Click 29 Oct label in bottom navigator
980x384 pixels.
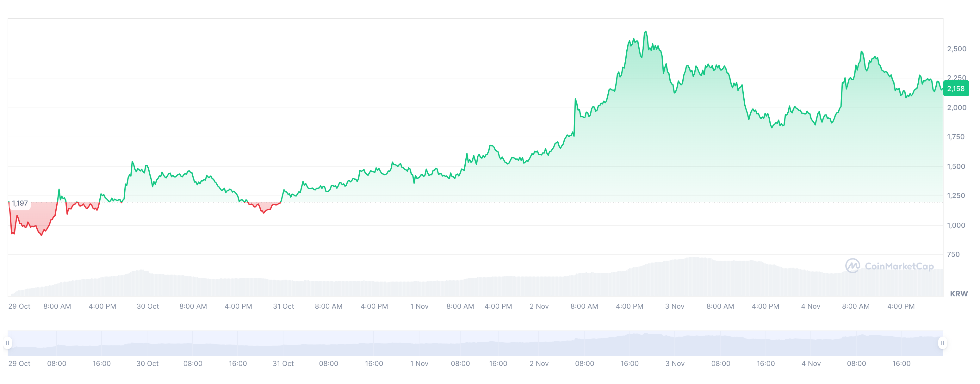(x=19, y=363)
